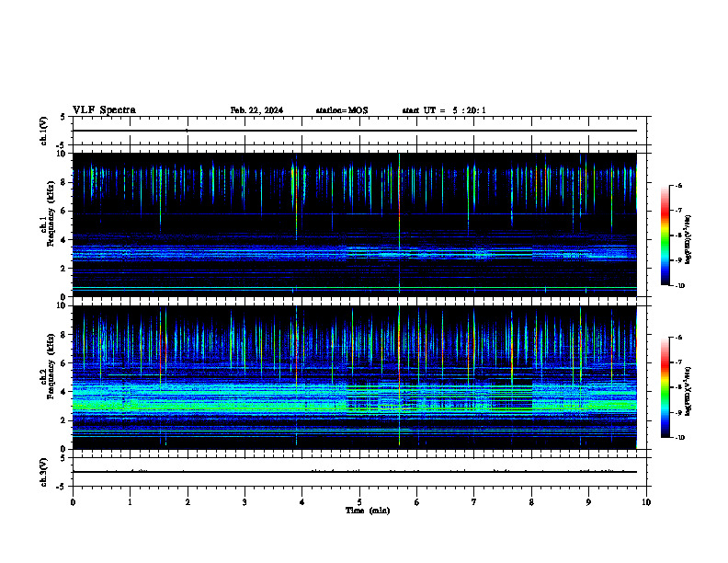Click the date 'Feb. 22, 2024'
The image size is (728, 563).
coord(256,110)
